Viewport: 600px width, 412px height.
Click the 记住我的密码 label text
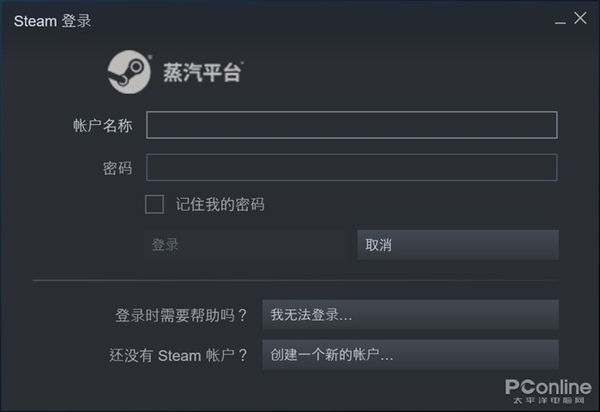click(220, 205)
